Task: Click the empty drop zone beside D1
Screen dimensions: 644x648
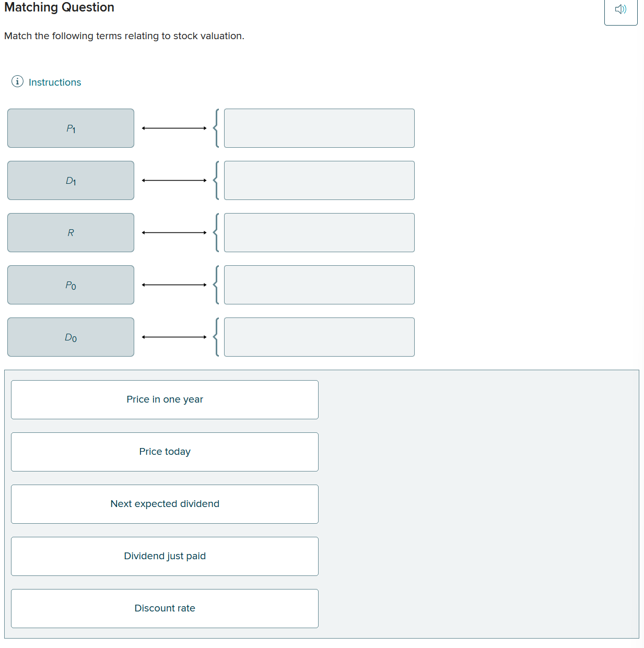Action: [319, 180]
